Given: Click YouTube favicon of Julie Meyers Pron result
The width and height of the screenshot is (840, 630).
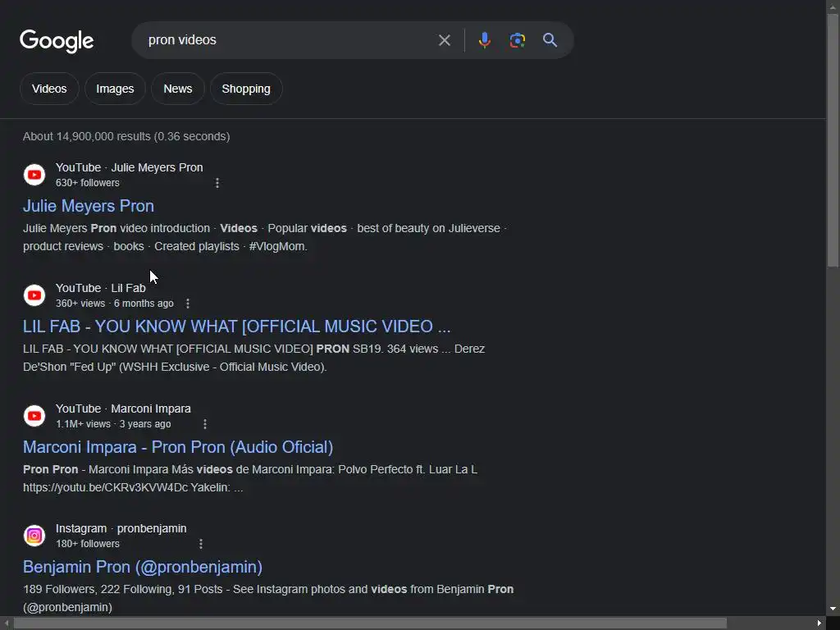Looking at the screenshot, I should [x=34, y=175].
